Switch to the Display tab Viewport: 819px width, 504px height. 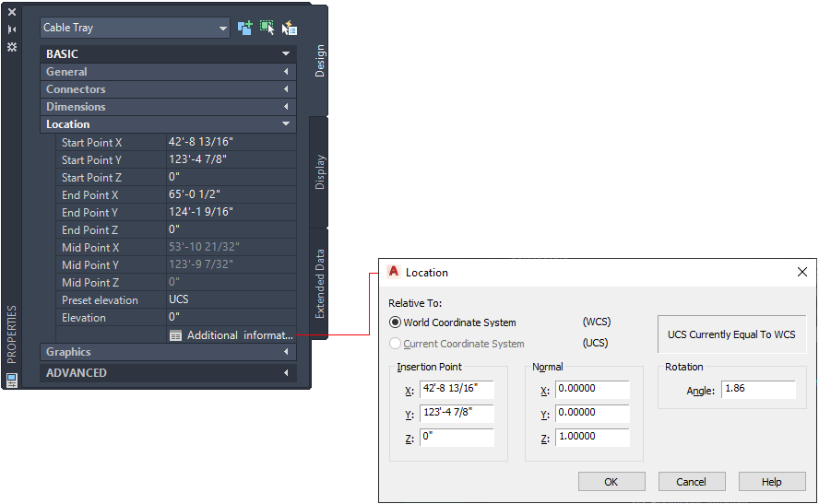pos(320,172)
